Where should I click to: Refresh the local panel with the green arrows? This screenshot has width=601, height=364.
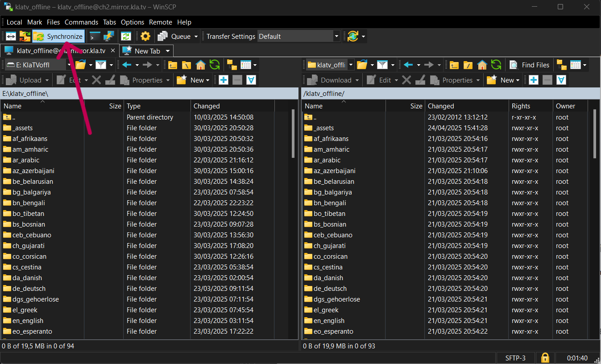[x=215, y=65]
